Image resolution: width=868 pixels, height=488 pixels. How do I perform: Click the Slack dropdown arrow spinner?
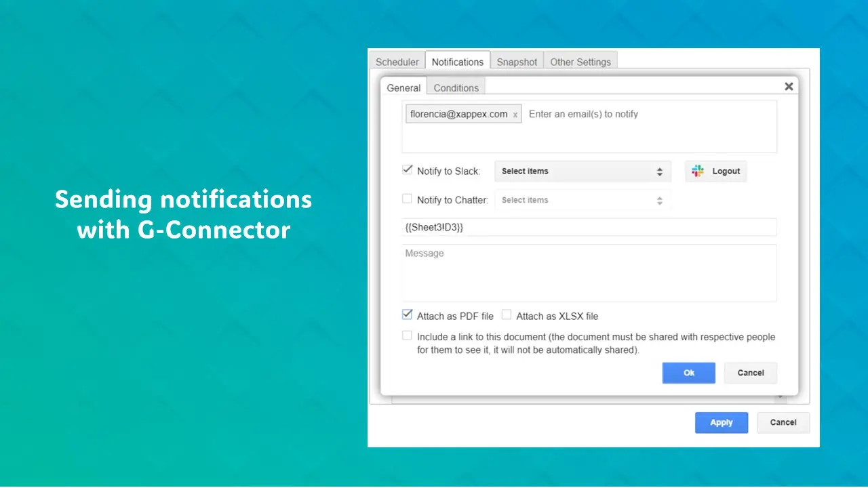click(659, 172)
